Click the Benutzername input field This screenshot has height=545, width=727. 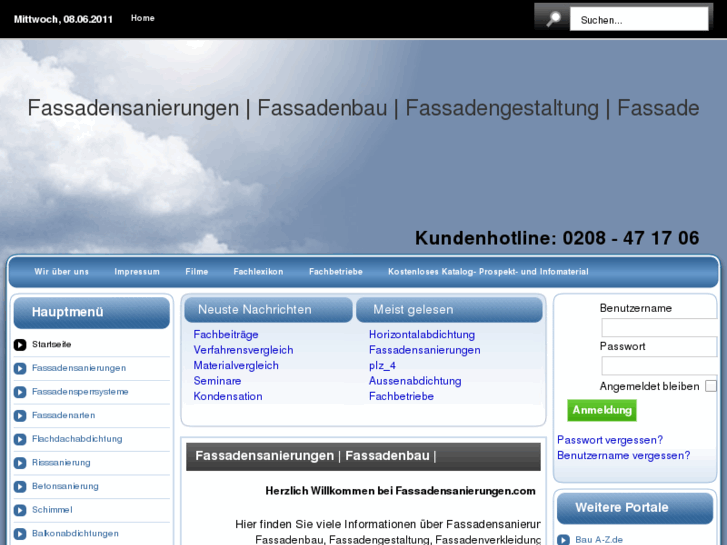click(x=659, y=327)
